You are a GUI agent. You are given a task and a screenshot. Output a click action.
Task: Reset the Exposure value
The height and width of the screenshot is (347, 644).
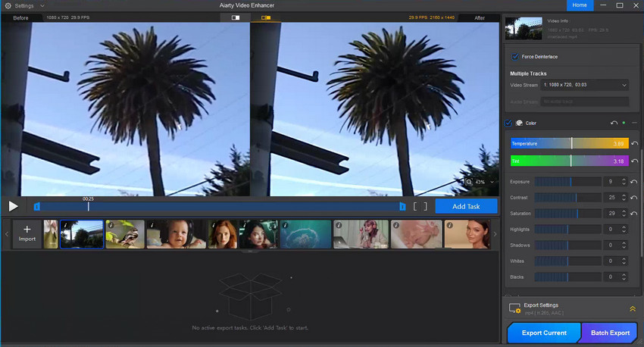click(x=633, y=182)
